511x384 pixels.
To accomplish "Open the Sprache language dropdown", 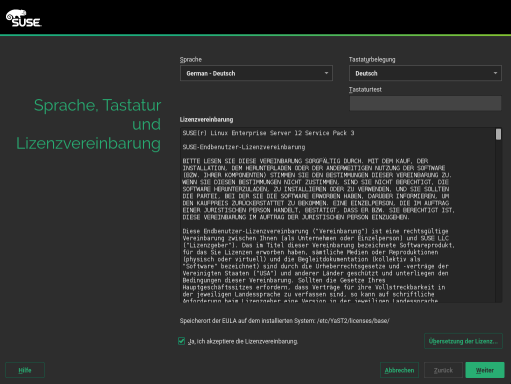I will pyautogui.click(x=256, y=73).
